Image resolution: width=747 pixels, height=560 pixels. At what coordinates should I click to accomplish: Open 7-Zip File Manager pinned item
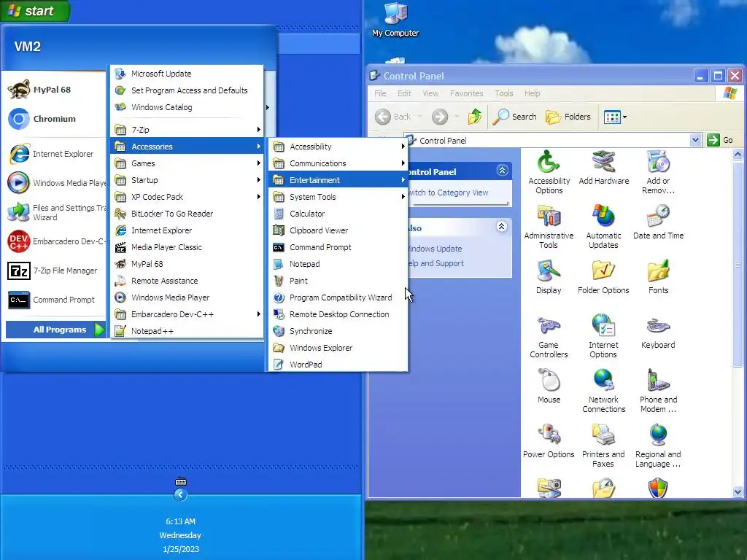(54, 271)
